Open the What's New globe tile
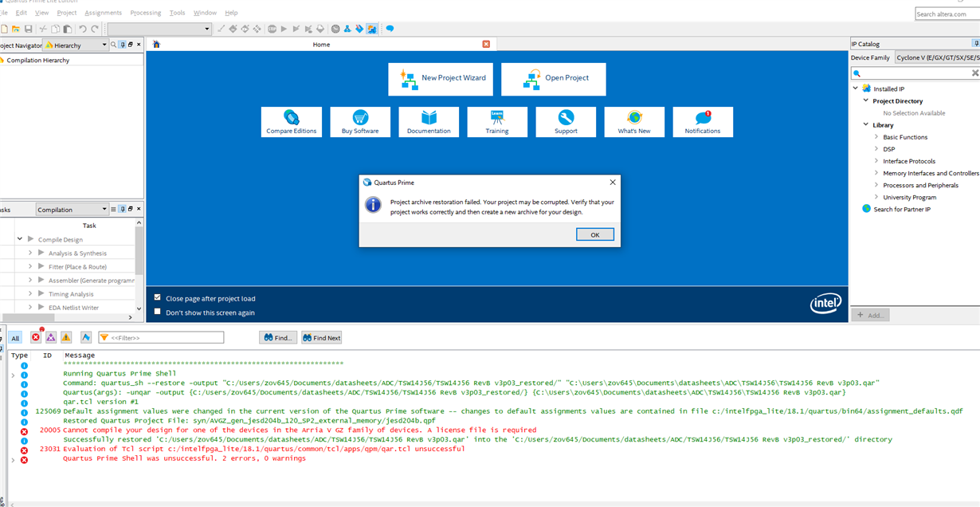 click(634, 122)
